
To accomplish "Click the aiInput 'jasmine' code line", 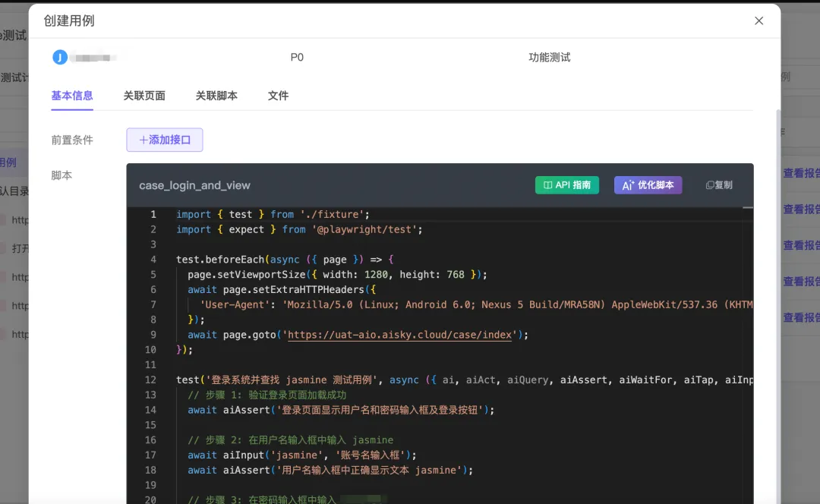I will [302, 455].
